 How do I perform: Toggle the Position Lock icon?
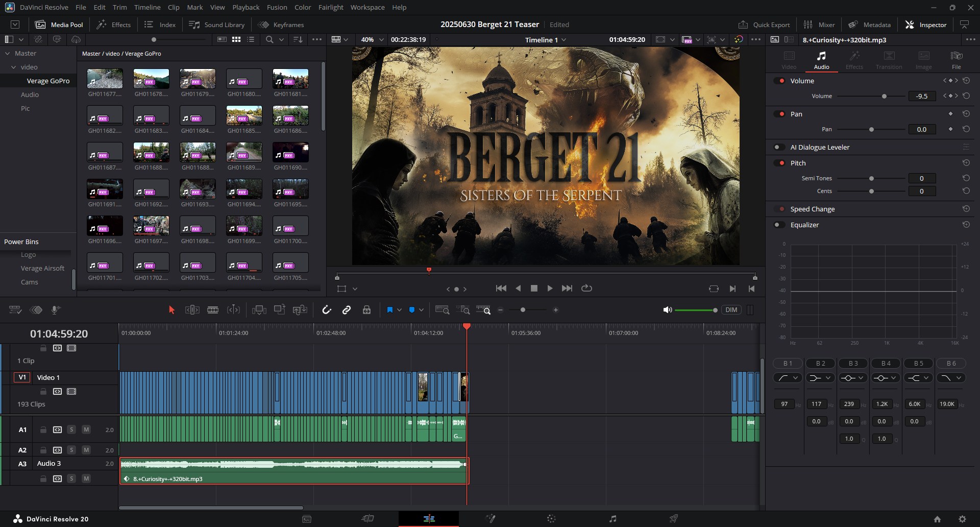[x=366, y=310]
